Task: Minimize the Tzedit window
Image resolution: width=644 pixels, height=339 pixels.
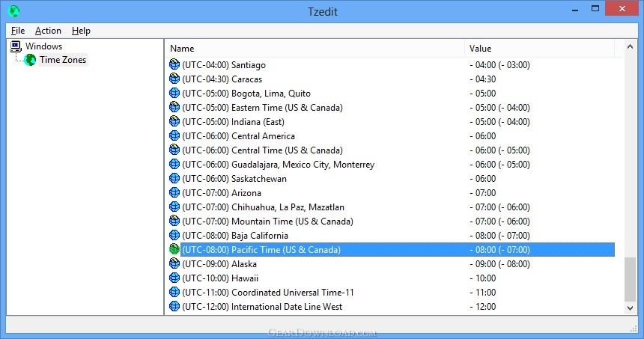Action: pyautogui.click(x=575, y=9)
